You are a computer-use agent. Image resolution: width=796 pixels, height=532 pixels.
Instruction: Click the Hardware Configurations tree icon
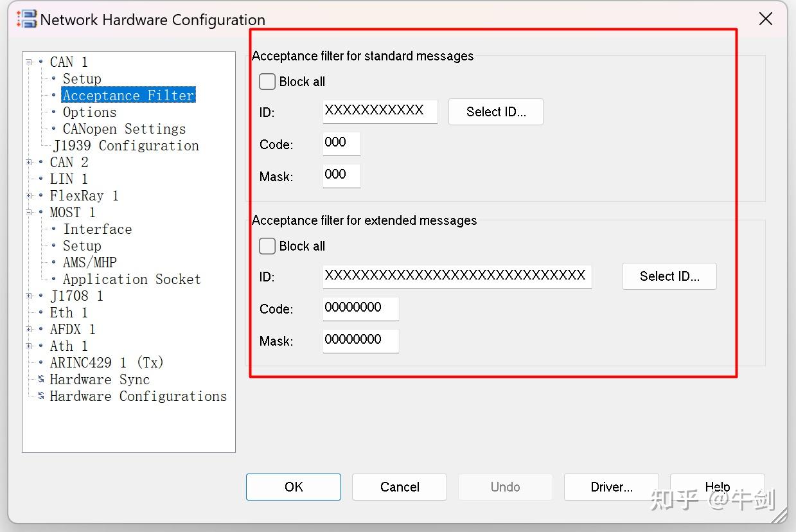point(41,396)
